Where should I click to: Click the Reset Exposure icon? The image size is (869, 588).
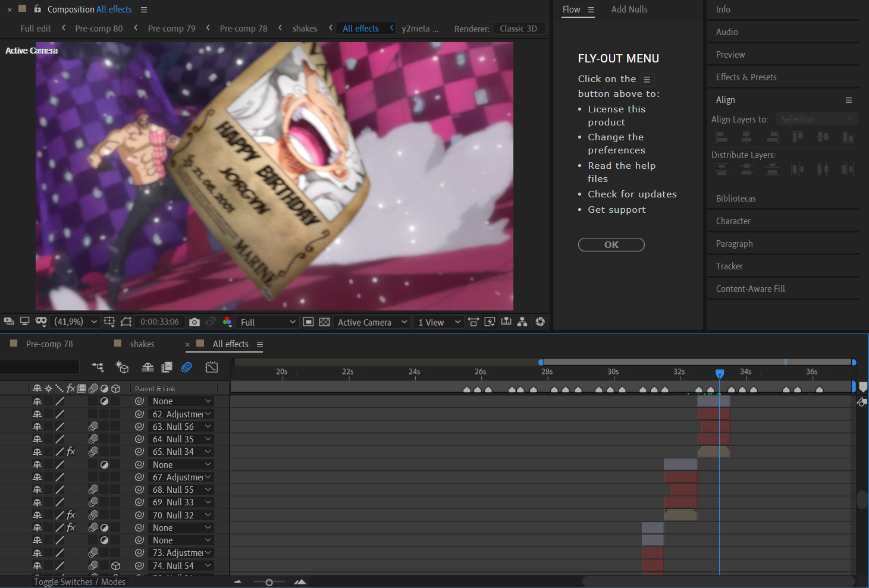540,322
